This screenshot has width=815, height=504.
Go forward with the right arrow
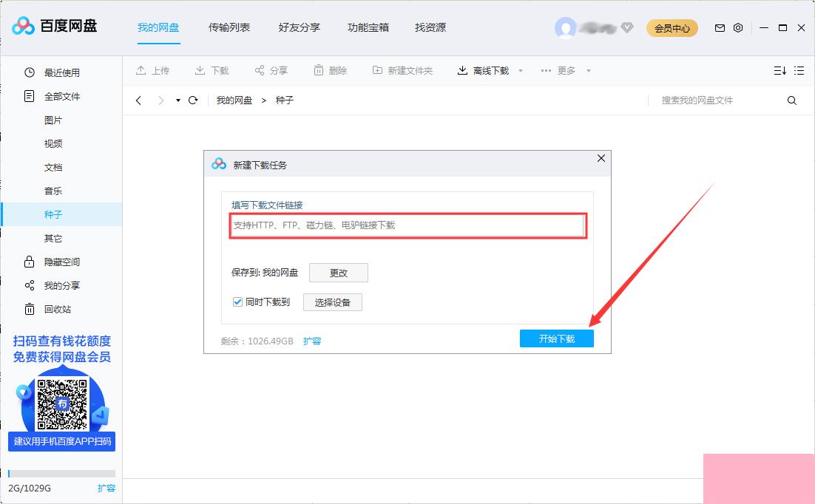point(160,101)
